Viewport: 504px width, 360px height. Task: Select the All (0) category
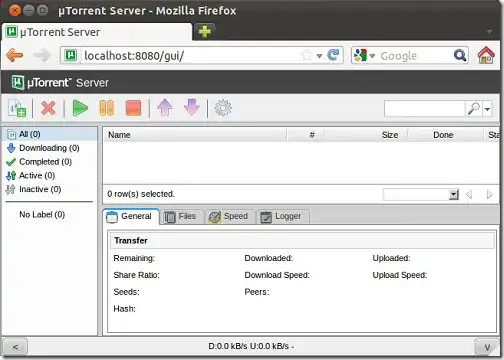coord(50,134)
